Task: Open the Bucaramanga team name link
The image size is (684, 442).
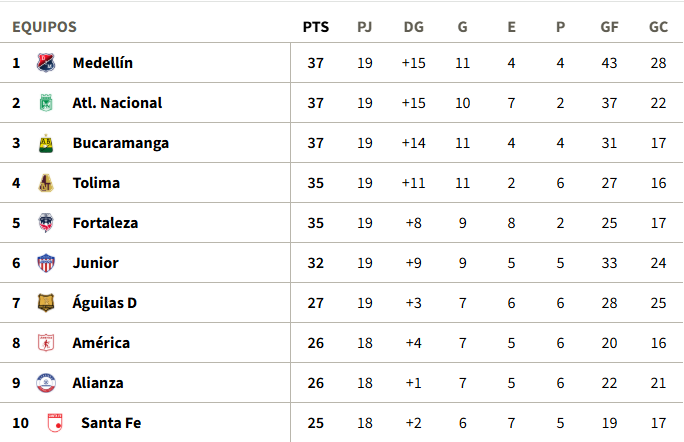Action: tap(121, 143)
